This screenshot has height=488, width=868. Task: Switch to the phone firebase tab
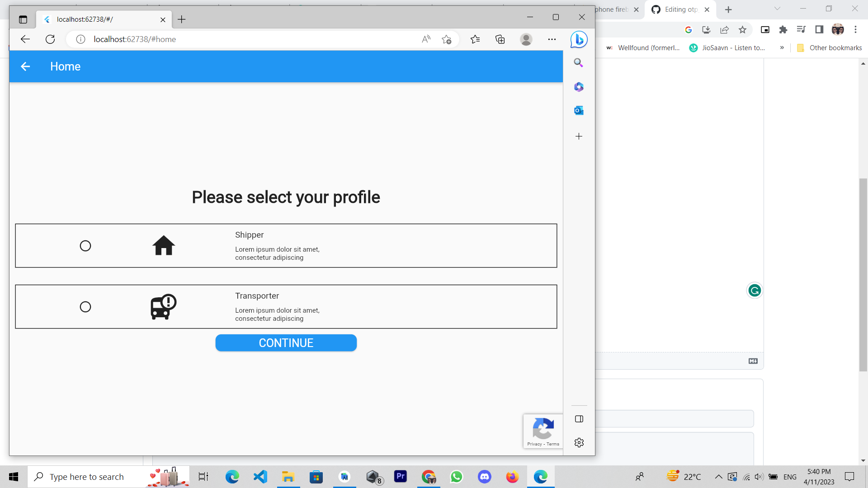[610, 9]
